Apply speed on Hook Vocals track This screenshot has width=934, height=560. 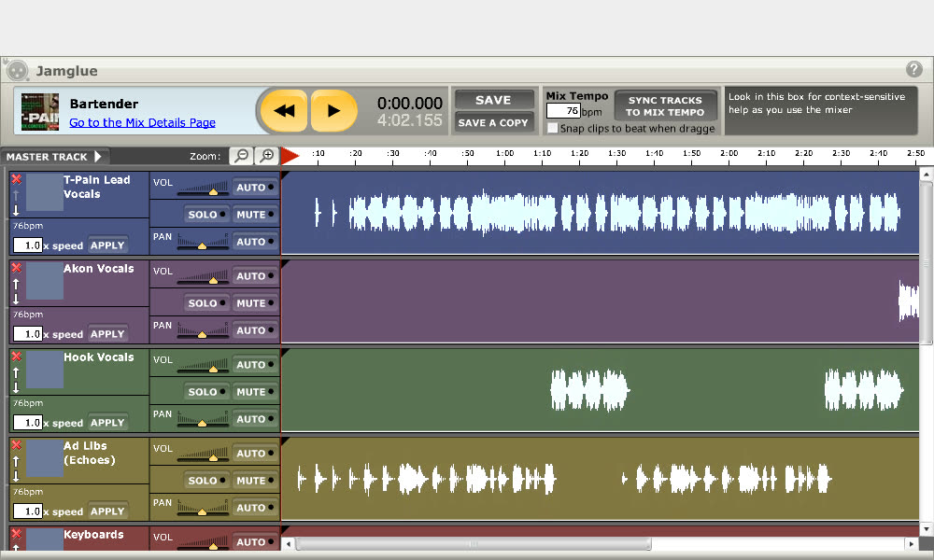107,423
